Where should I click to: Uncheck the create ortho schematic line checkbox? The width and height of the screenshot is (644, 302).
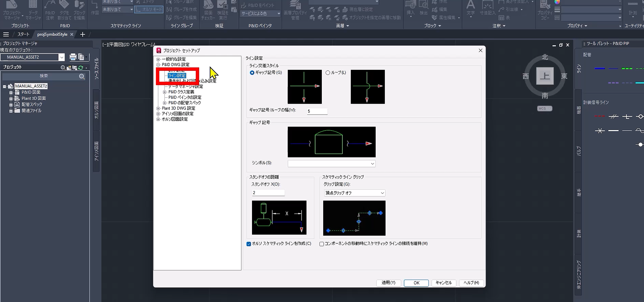point(249,244)
